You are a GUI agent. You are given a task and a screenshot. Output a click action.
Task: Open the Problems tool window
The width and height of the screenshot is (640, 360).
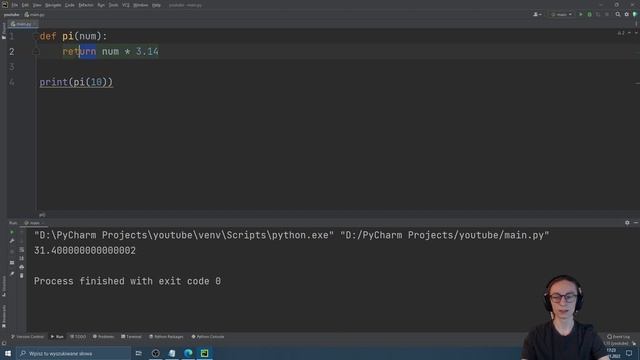tap(103, 337)
